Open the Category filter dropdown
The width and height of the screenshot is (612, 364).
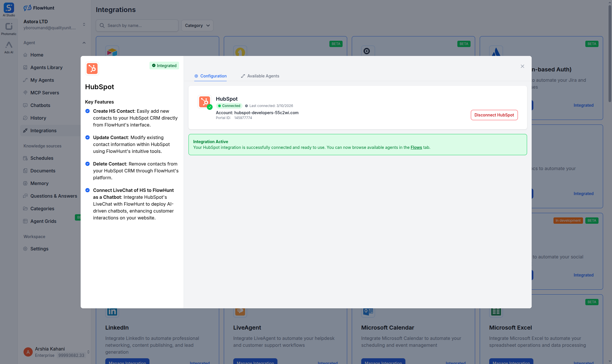coord(197,26)
